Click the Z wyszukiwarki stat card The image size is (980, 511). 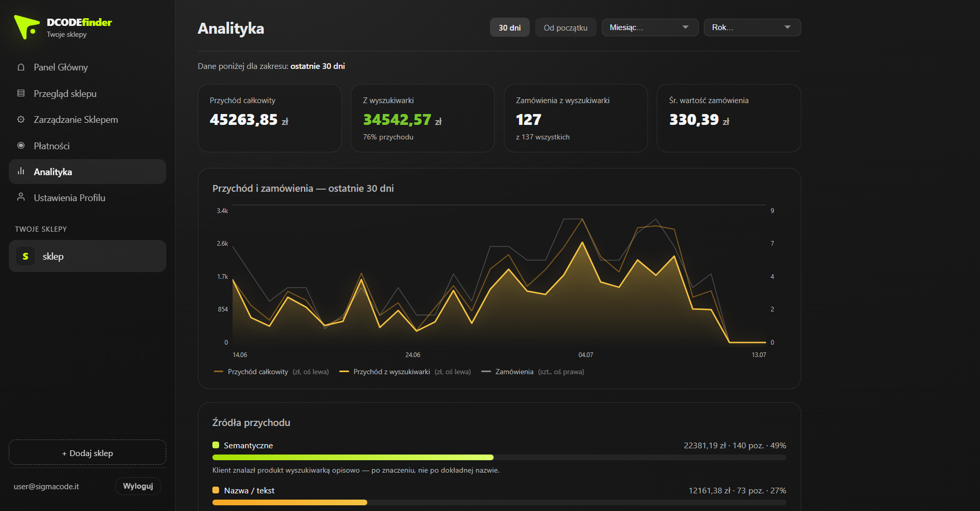pyautogui.click(x=423, y=118)
